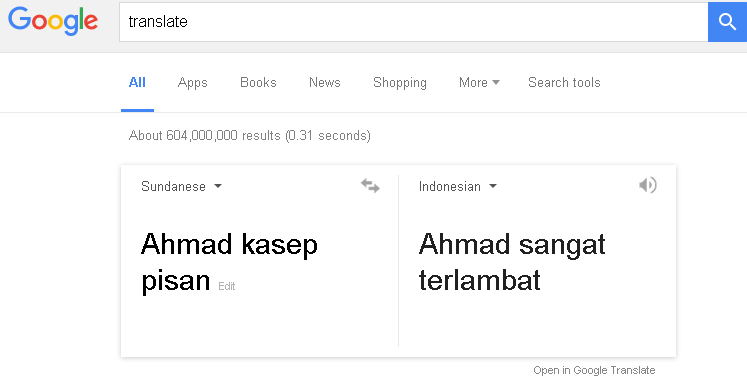
Task: Switch to the Shopping tab
Action: pos(400,82)
